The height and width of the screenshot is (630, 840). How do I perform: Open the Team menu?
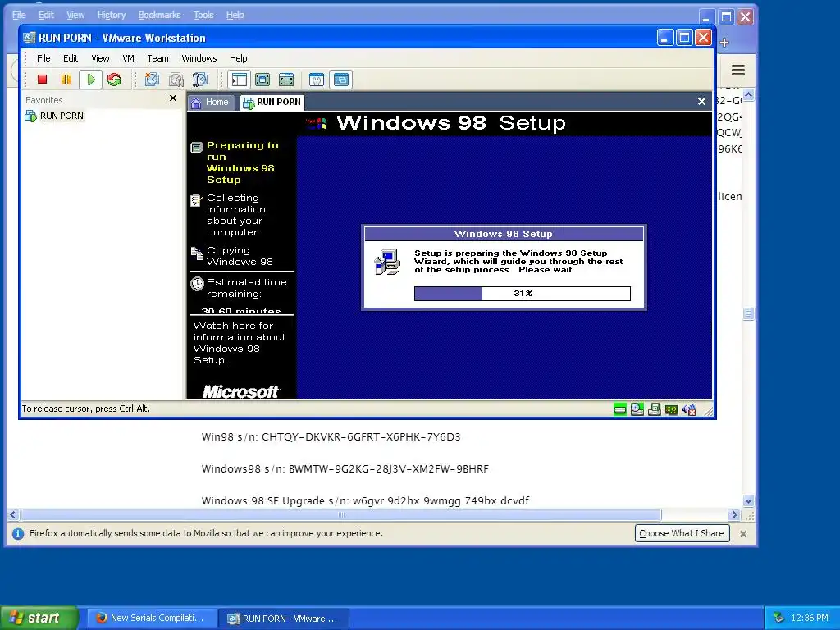coord(157,58)
